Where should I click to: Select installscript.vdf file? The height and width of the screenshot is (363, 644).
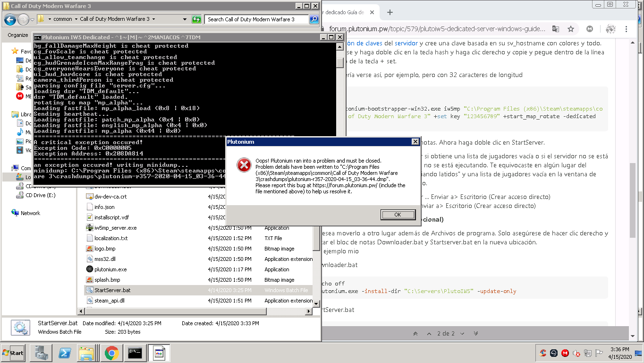pyautogui.click(x=111, y=217)
